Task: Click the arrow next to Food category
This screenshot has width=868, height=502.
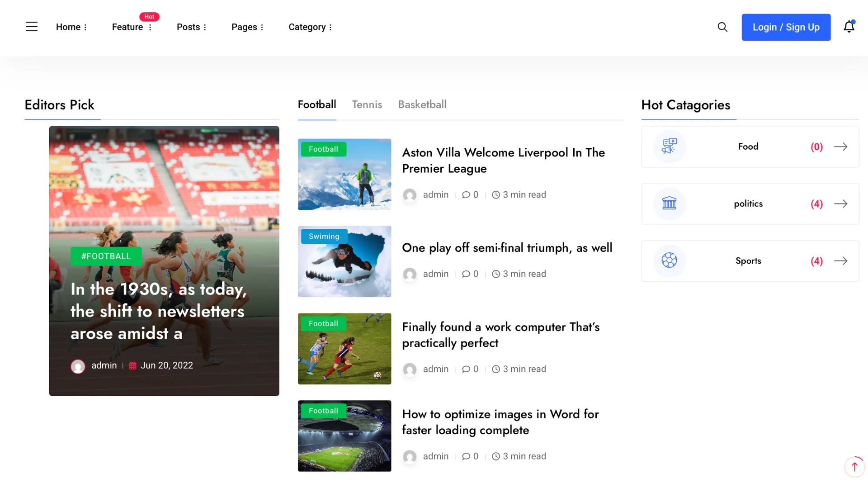Action: 840,147
